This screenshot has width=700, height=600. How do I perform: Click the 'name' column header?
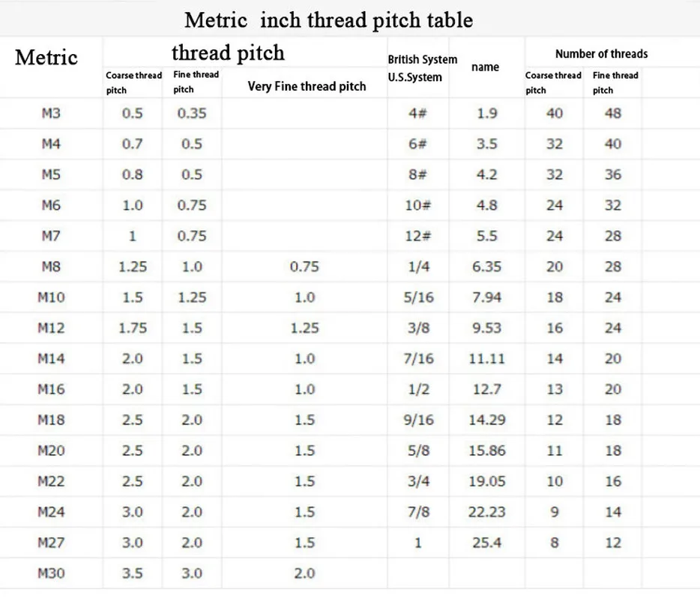point(485,67)
